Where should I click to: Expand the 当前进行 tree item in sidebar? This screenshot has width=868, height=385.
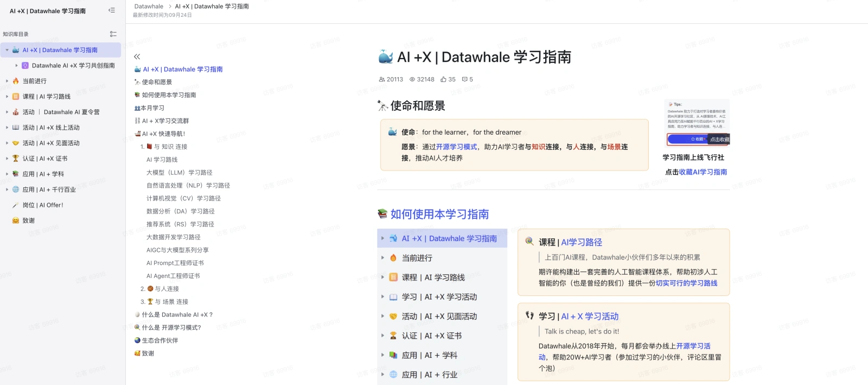point(7,81)
